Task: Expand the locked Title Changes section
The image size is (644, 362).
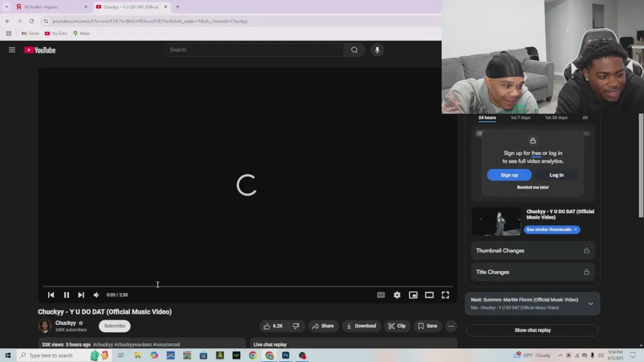Action: 533,272
